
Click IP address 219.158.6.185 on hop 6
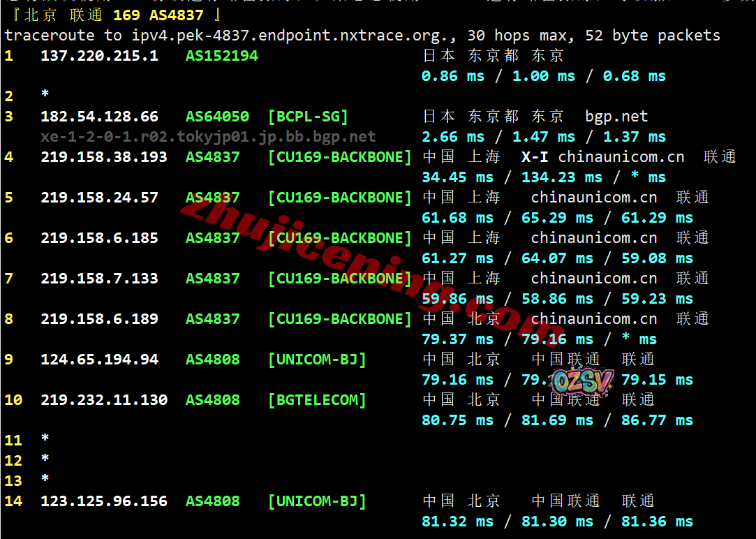pos(99,238)
